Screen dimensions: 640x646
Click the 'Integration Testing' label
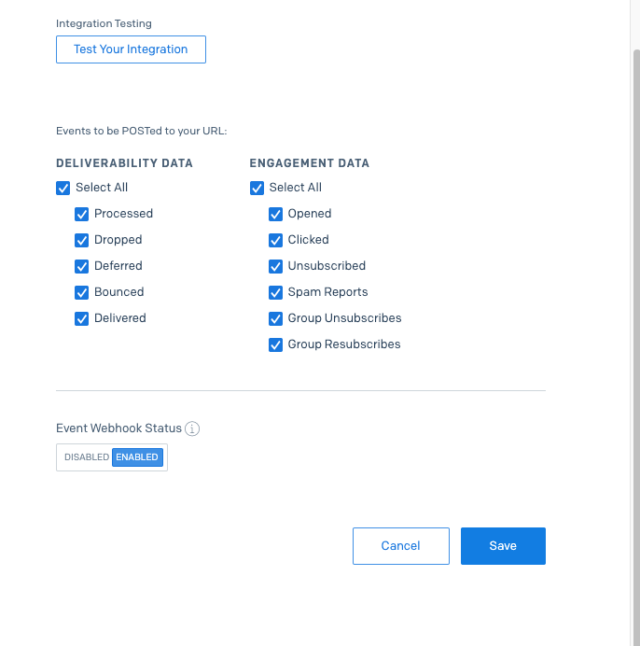click(104, 23)
